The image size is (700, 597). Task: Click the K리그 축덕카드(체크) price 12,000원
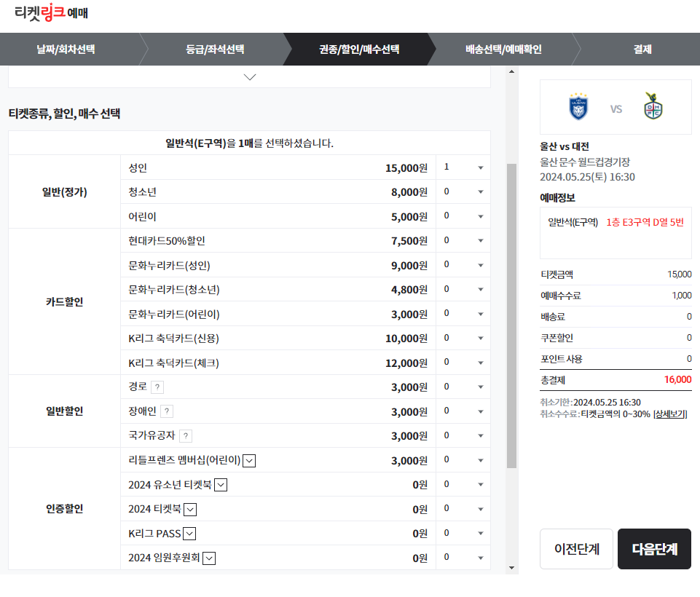(x=406, y=363)
